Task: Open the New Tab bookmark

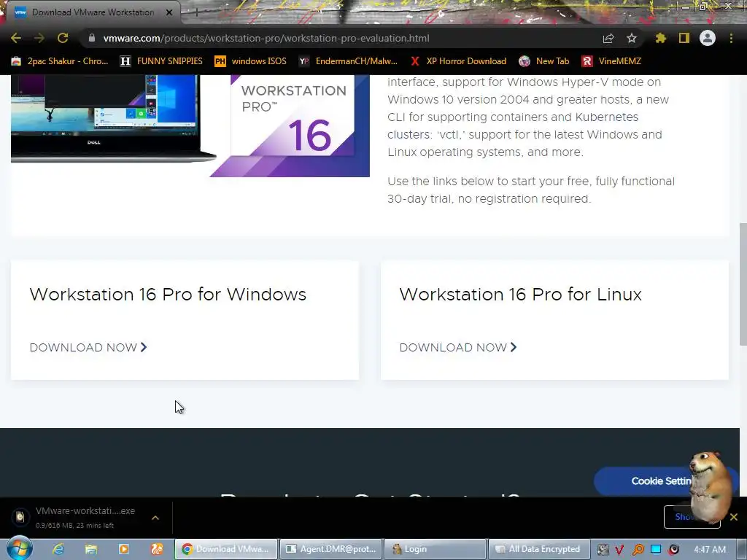Action: (x=544, y=61)
